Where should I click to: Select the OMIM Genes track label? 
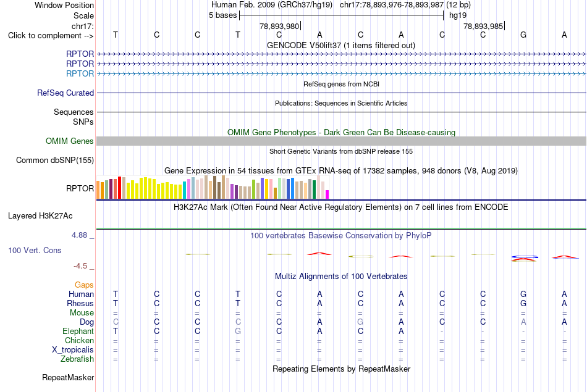(69, 141)
